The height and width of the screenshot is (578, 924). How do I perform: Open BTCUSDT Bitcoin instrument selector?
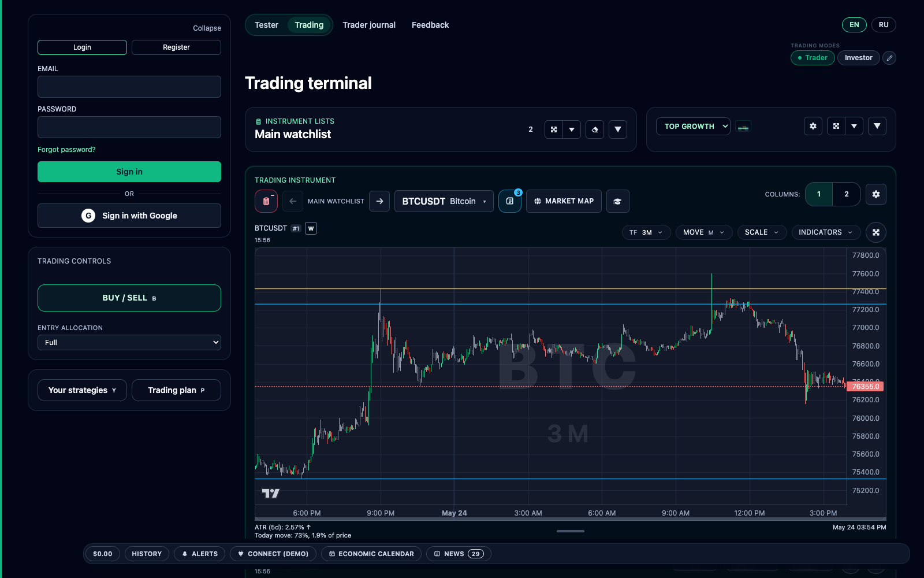(444, 201)
